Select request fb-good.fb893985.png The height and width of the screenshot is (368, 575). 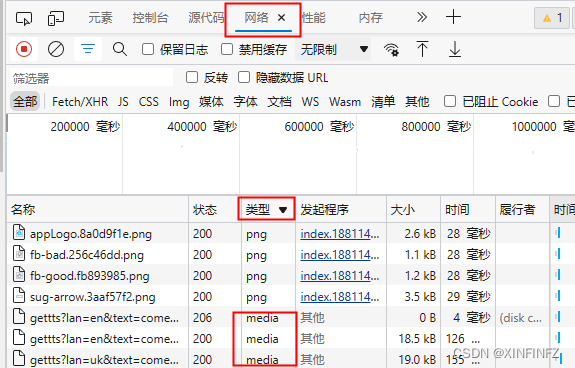89,276
